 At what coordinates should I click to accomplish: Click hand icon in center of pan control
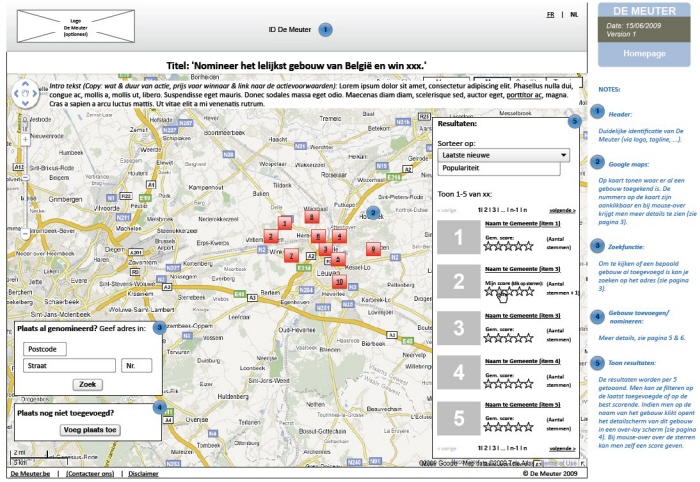(x=25, y=93)
